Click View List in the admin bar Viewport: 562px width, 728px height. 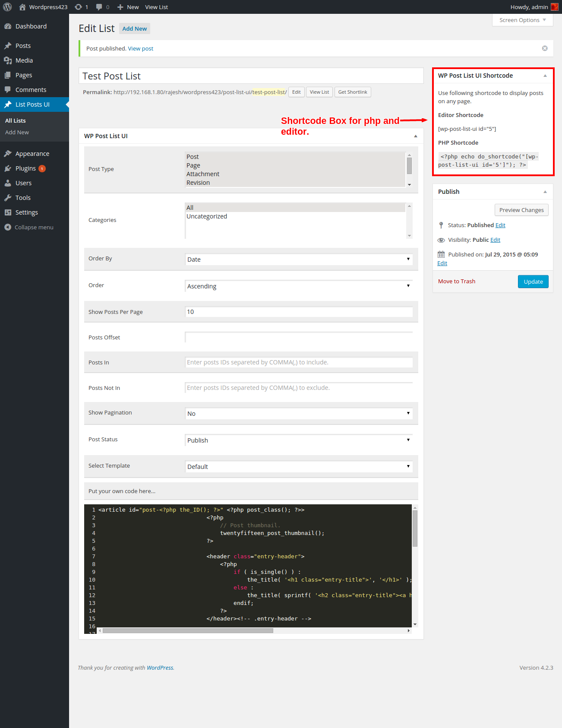[x=156, y=7]
